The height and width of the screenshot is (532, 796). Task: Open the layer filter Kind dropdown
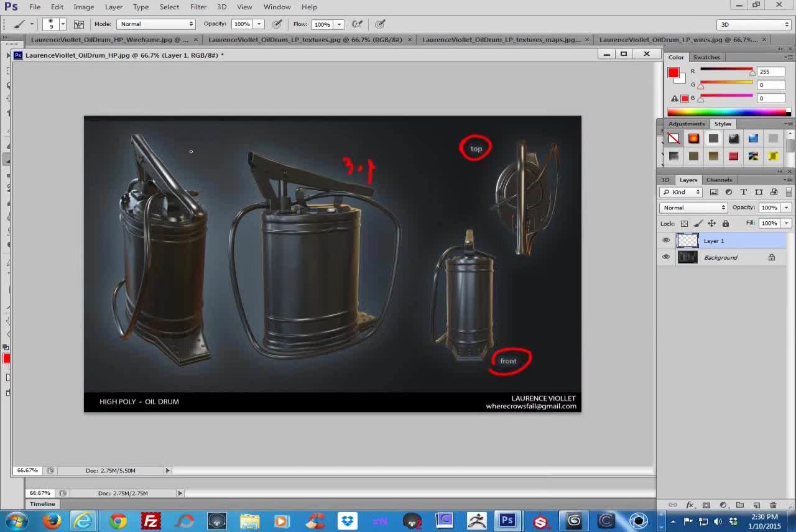click(681, 192)
